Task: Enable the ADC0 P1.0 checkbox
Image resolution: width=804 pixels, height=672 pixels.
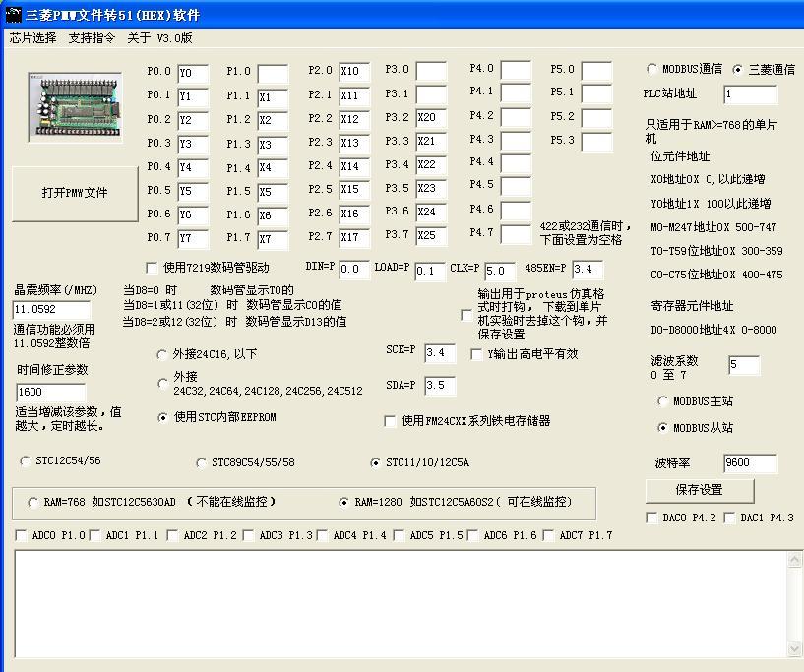Action: point(22,536)
